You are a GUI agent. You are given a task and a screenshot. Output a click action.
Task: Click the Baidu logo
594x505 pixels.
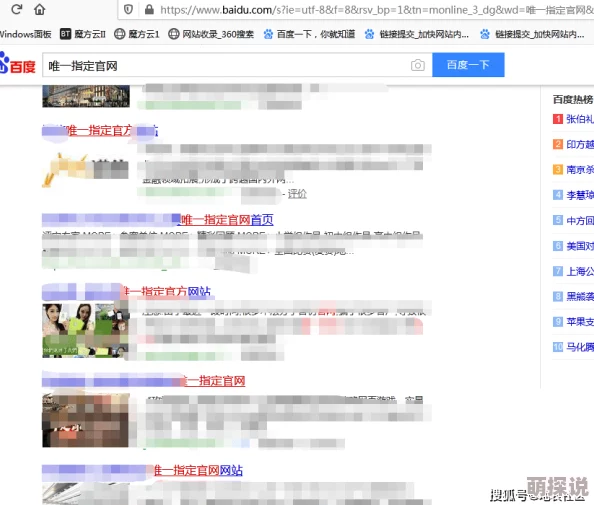coord(17,64)
